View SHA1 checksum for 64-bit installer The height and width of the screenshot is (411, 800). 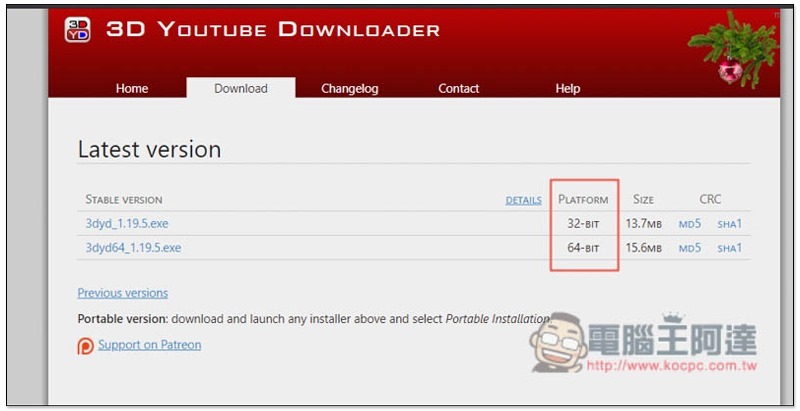coord(730,248)
